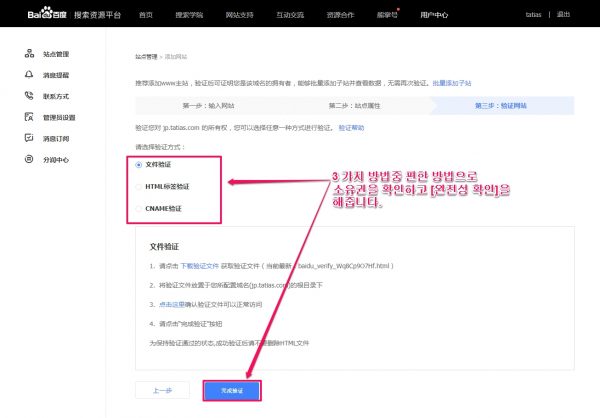Open 站点管理 in the sidebar

[x=56, y=54]
